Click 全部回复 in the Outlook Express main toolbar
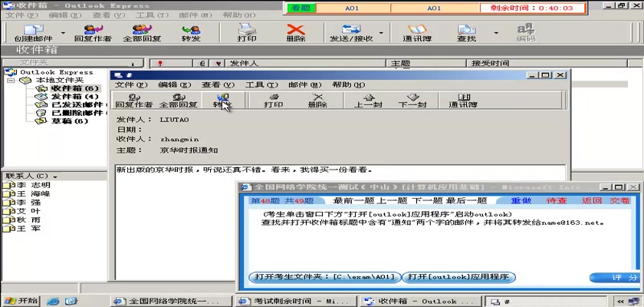 (x=142, y=33)
